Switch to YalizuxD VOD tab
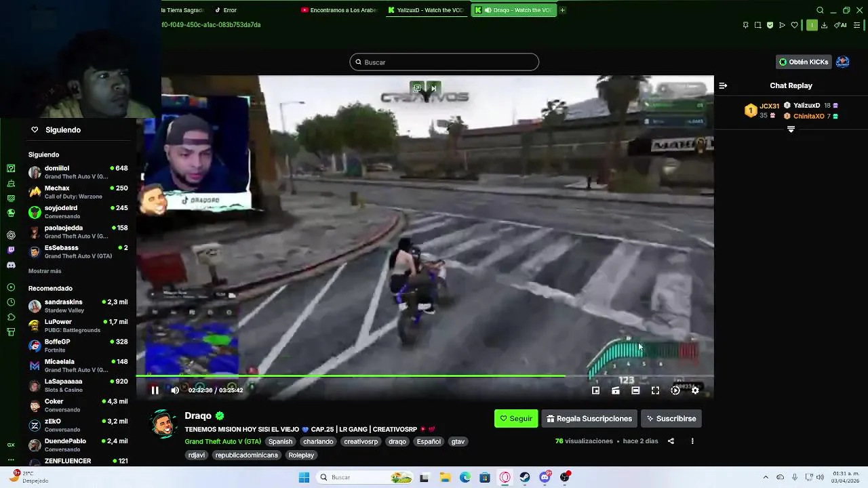 pyautogui.click(x=425, y=10)
